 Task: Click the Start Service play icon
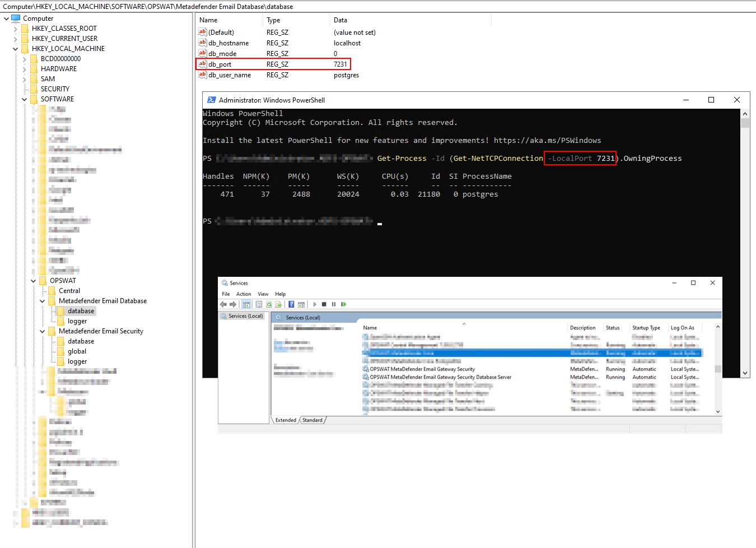pos(315,304)
